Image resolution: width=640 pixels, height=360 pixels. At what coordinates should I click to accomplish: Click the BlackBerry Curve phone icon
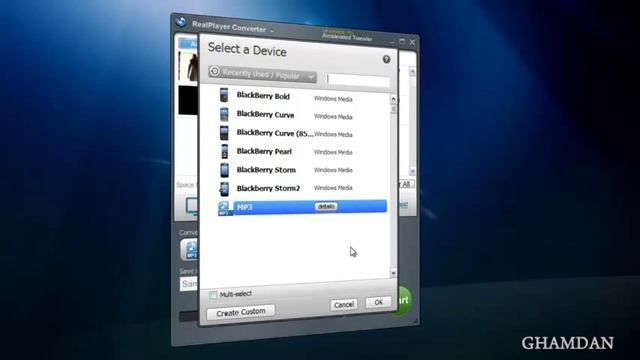click(224, 114)
